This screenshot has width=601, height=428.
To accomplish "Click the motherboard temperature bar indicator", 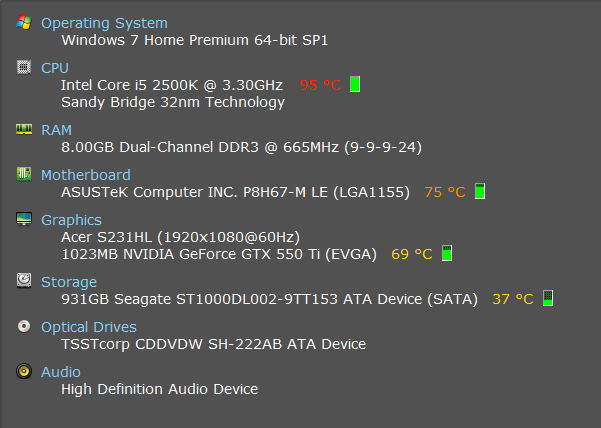I will point(480,191).
